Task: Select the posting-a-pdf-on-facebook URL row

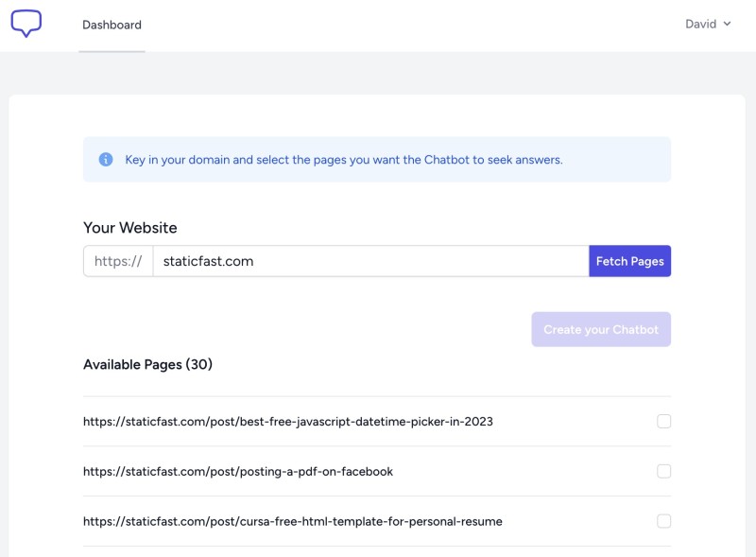Action: [377, 471]
